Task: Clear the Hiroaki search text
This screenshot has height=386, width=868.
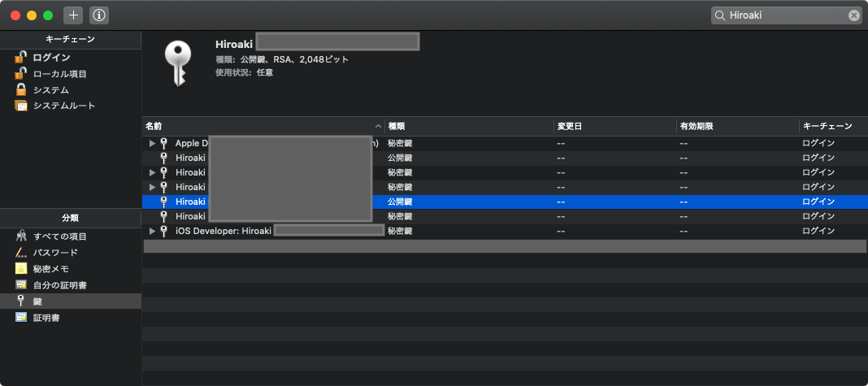Action: coord(854,15)
